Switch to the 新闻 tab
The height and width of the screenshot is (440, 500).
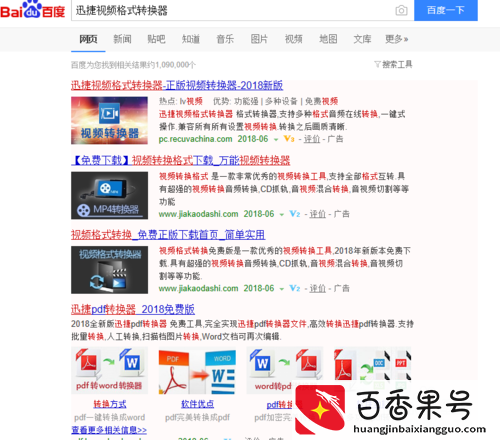[122, 39]
